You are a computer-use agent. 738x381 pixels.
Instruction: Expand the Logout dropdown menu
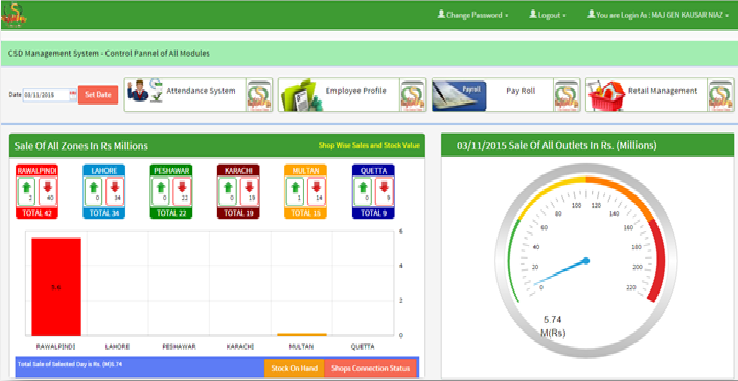pyautogui.click(x=547, y=15)
